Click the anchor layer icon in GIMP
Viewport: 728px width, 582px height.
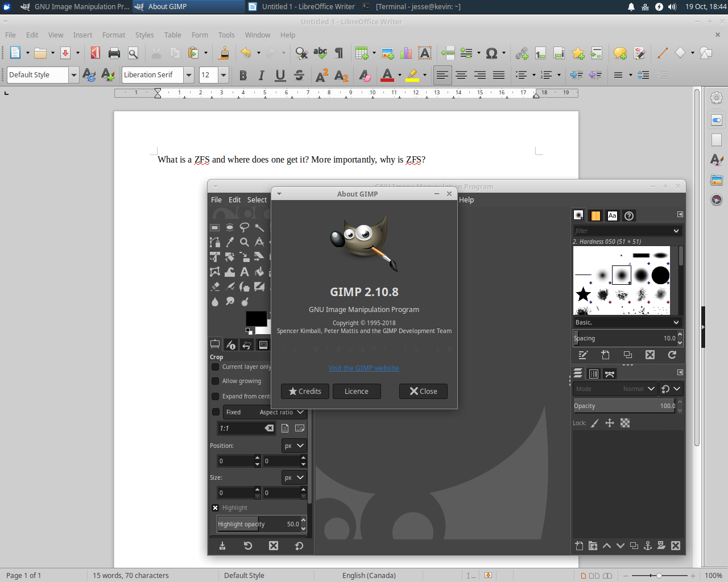tap(648, 546)
